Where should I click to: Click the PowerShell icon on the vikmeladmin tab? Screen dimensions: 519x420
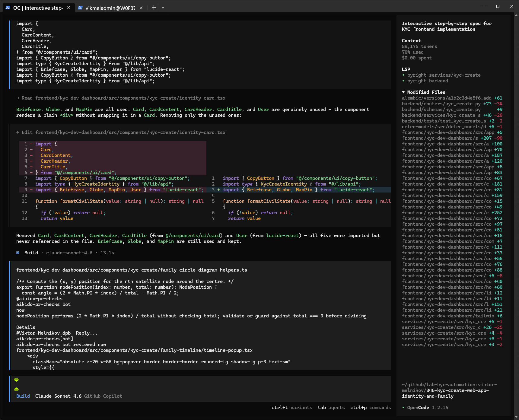point(80,8)
